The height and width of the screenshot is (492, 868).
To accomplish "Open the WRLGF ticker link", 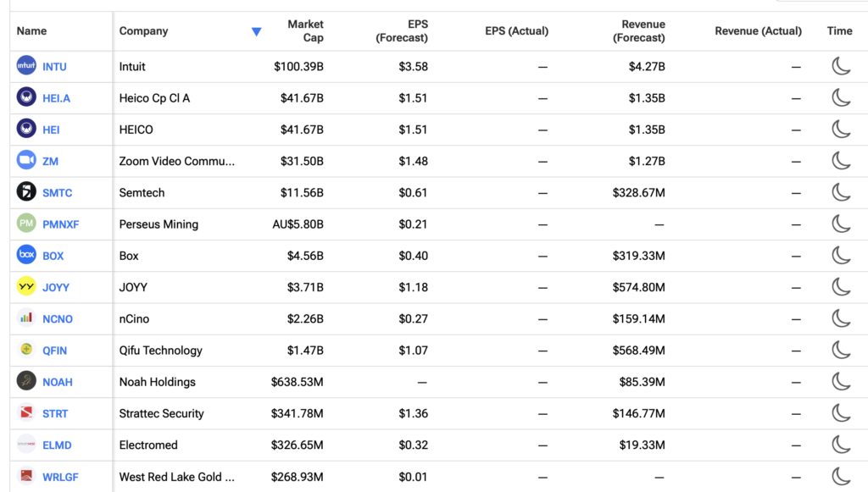I will [60, 477].
